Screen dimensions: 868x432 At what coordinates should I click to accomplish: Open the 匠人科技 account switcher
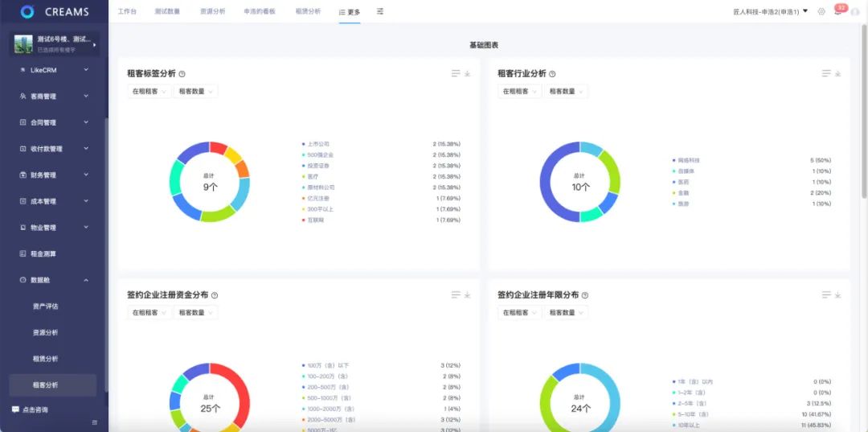[x=770, y=11]
